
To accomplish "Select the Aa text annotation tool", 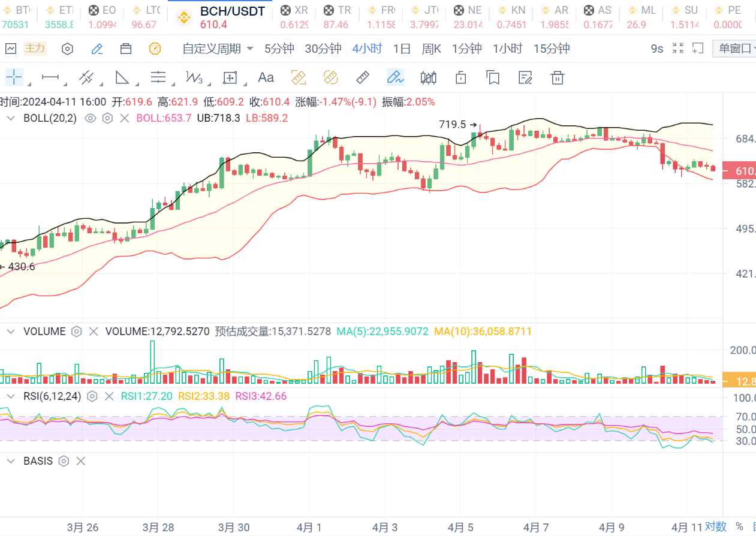I will (266, 77).
